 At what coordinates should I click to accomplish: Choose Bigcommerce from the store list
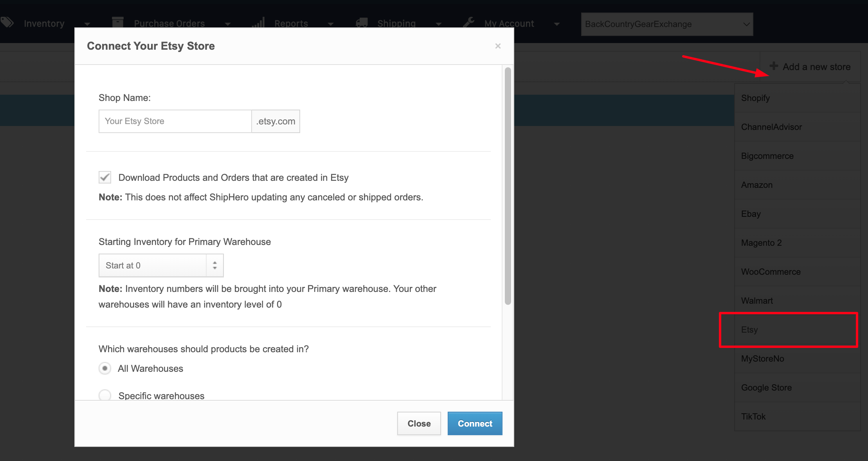coord(797,156)
